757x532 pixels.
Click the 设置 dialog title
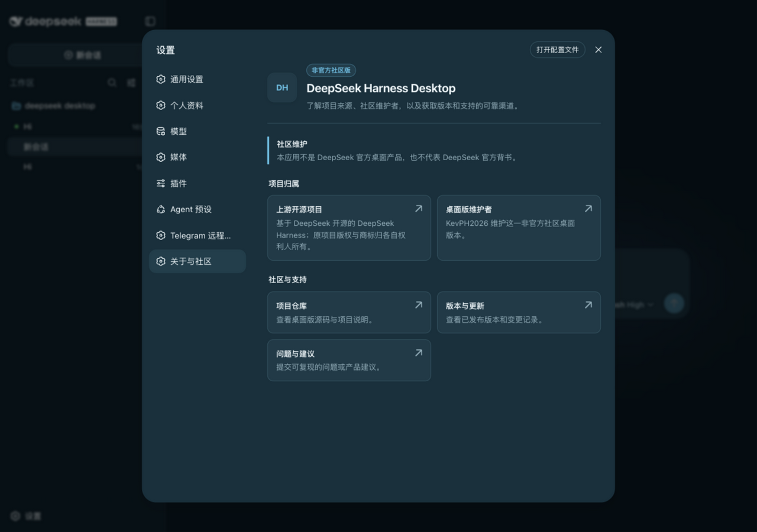166,50
